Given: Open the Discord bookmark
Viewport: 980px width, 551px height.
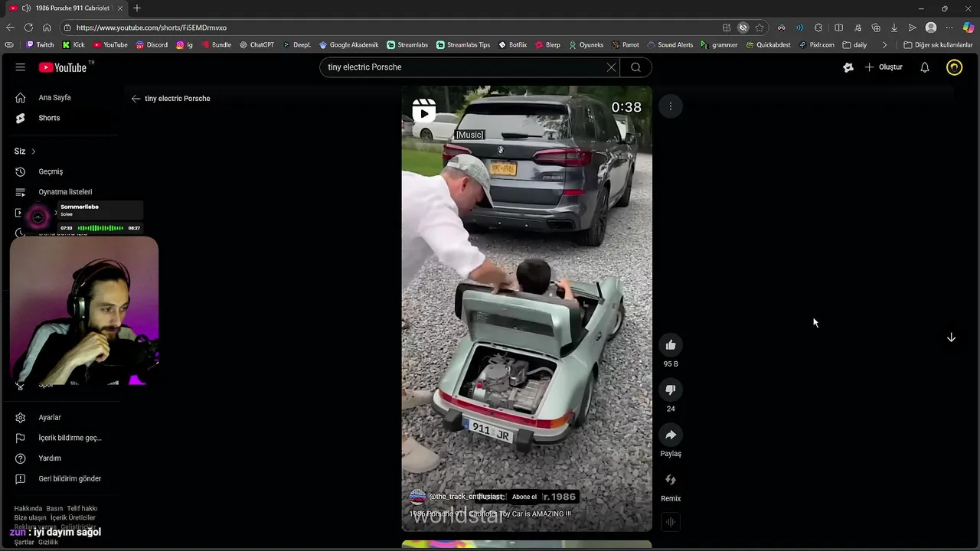Looking at the screenshot, I should (152, 45).
